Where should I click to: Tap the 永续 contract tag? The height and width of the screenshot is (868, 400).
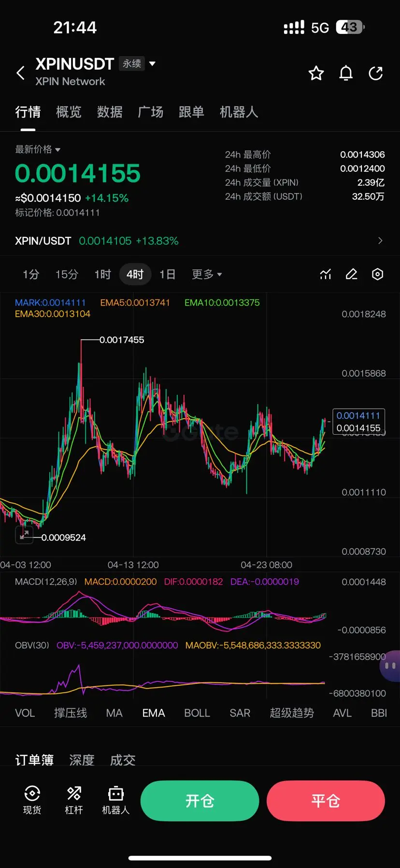point(132,63)
